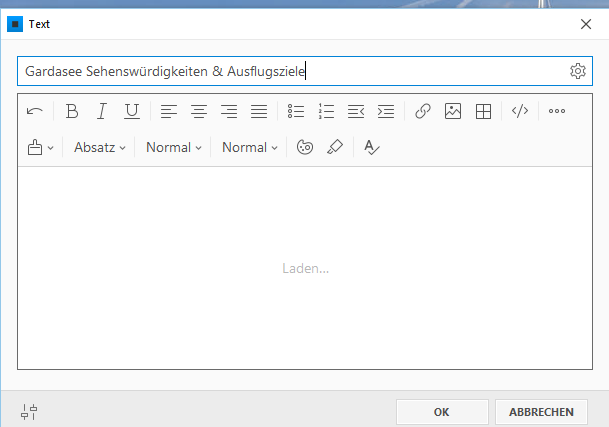Toggle underline formatting
This screenshot has height=427, width=609.
click(x=132, y=112)
